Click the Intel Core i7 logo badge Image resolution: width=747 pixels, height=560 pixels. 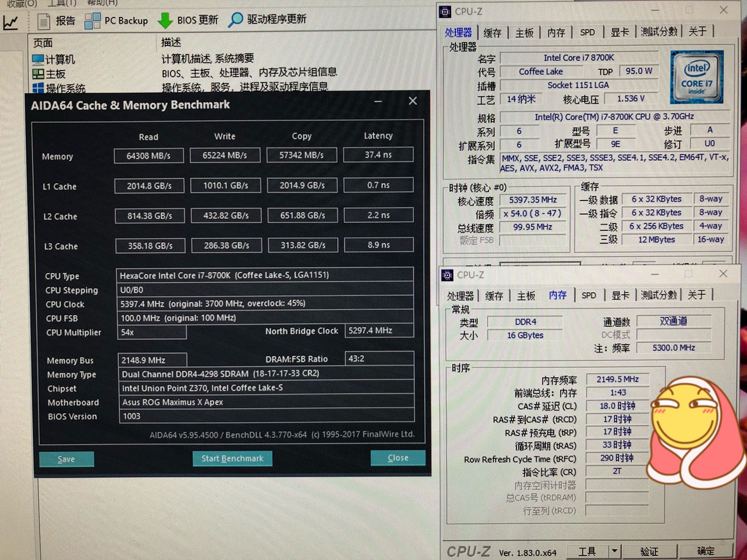click(x=696, y=77)
